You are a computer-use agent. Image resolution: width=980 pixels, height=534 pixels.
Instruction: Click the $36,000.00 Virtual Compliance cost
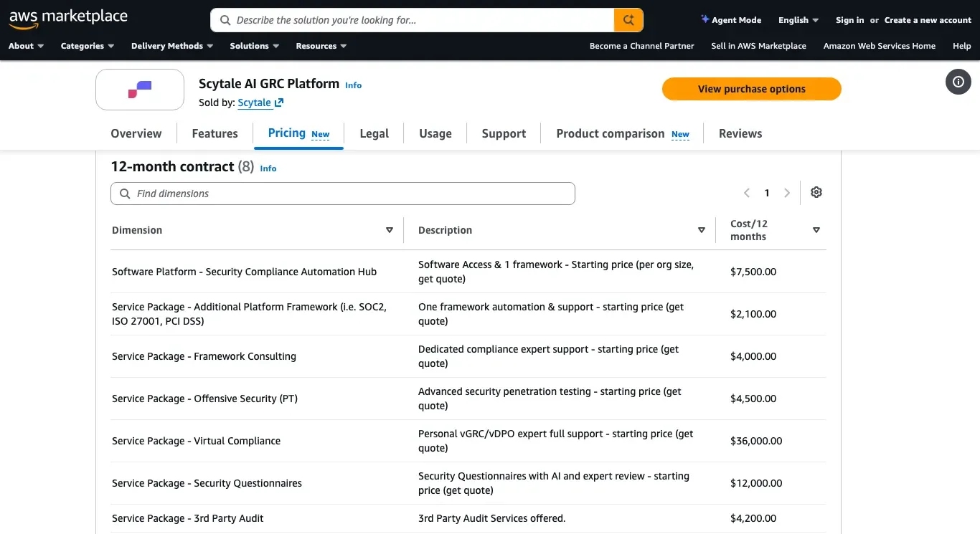click(756, 441)
